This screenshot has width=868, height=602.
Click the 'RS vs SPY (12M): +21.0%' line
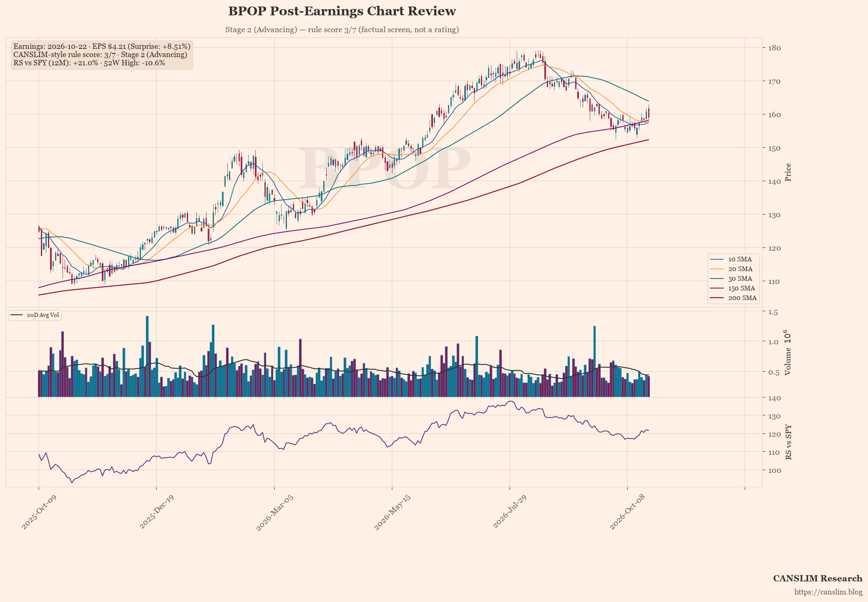click(89, 63)
